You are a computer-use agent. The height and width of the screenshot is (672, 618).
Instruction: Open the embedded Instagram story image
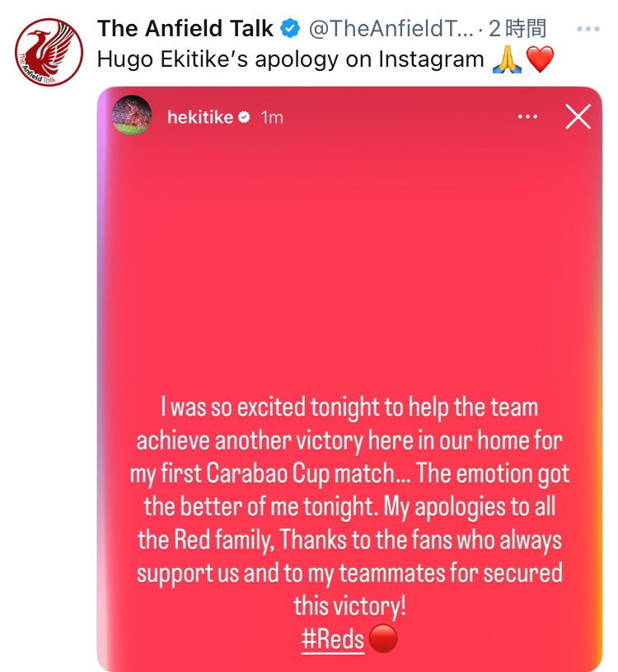tap(349, 378)
